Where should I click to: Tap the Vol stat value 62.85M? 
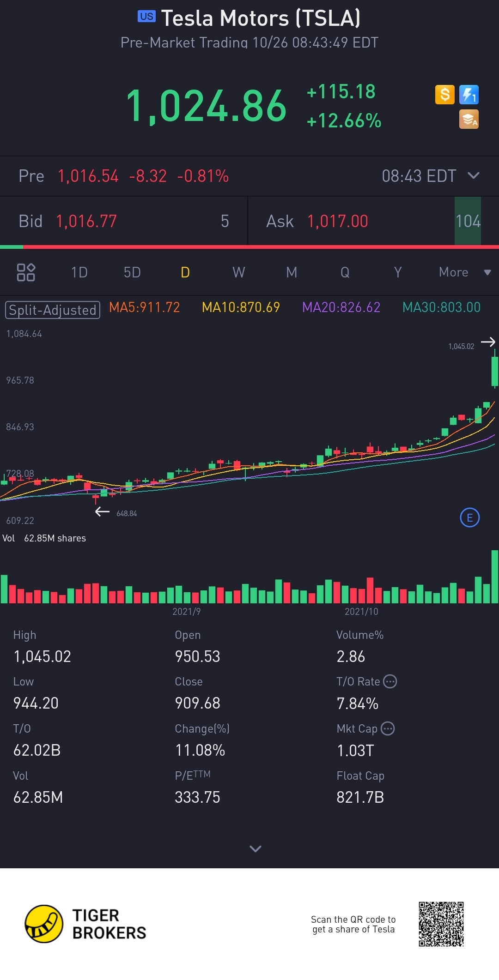pos(38,797)
